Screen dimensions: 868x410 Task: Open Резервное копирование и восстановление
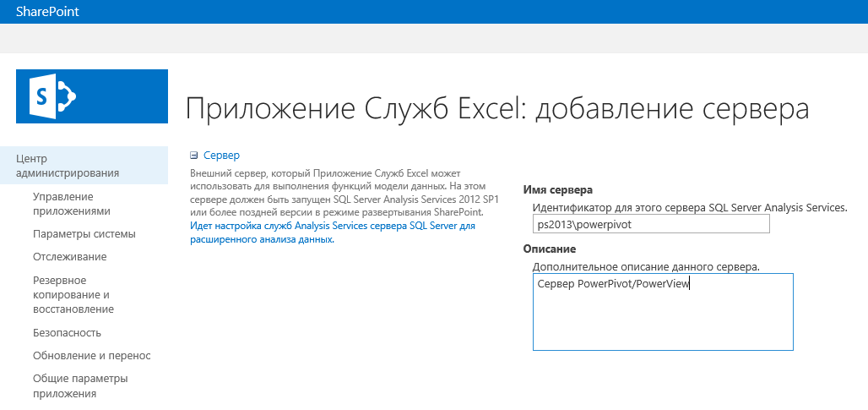coord(73,295)
